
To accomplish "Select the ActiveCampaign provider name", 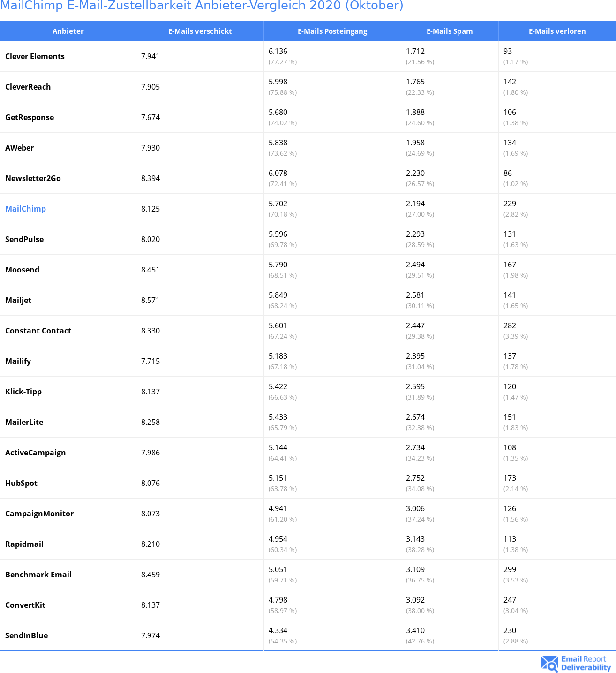I will (35, 453).
